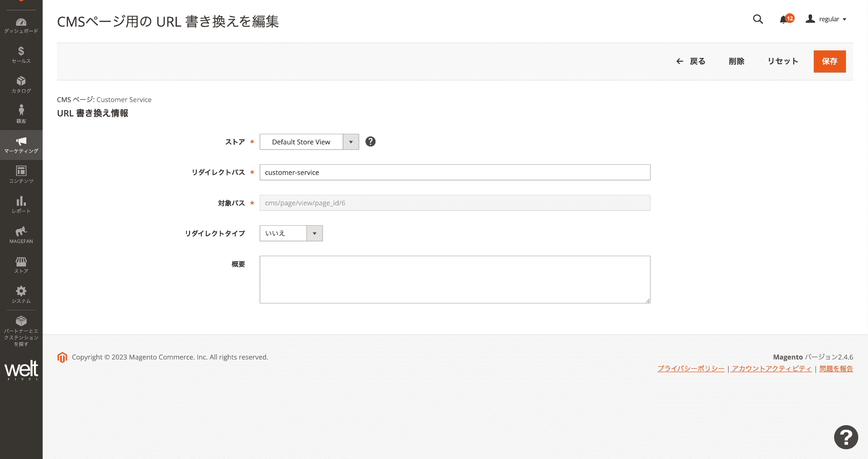This screenshot has height=459, width=868.
Task: Open the floating help button bottom right
Action: 846,437
